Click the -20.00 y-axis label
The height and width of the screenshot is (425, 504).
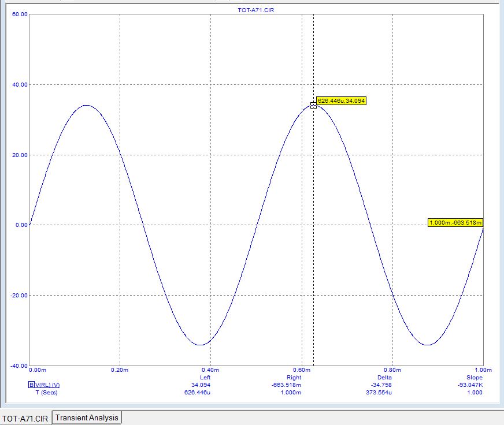point(19,295)
